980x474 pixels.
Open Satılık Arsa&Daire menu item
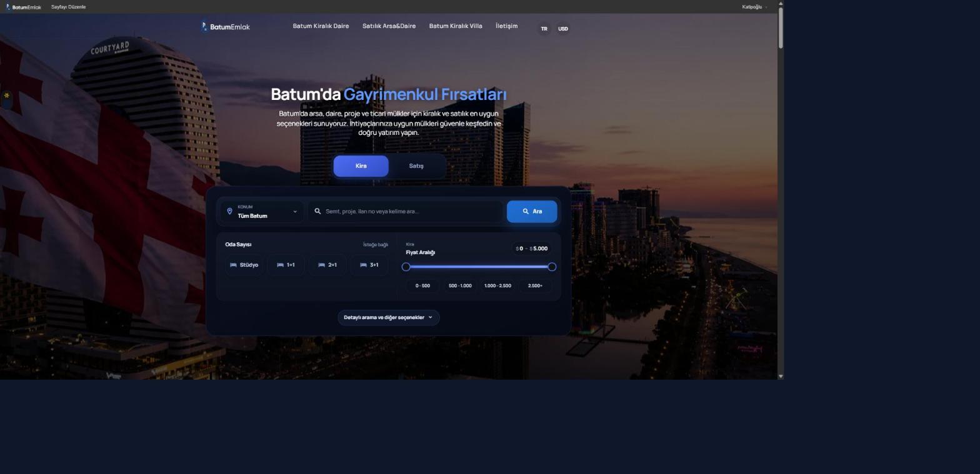coord(389,26)
